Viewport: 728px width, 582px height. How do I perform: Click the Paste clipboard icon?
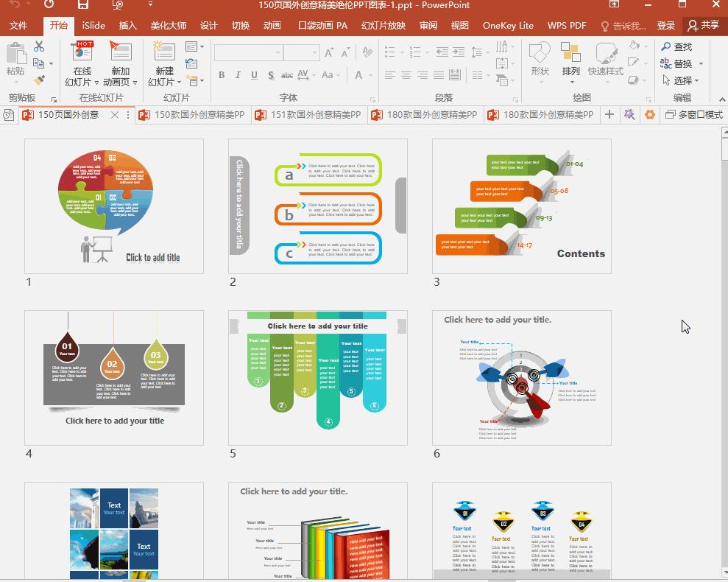(15, 54)
